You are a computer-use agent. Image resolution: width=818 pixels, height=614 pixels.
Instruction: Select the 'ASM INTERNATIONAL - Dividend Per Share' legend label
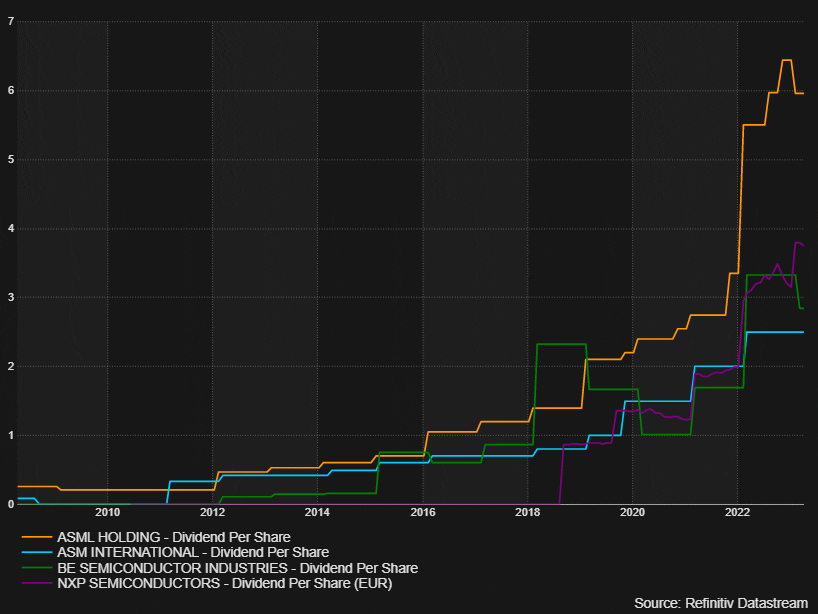pos(193,552)
